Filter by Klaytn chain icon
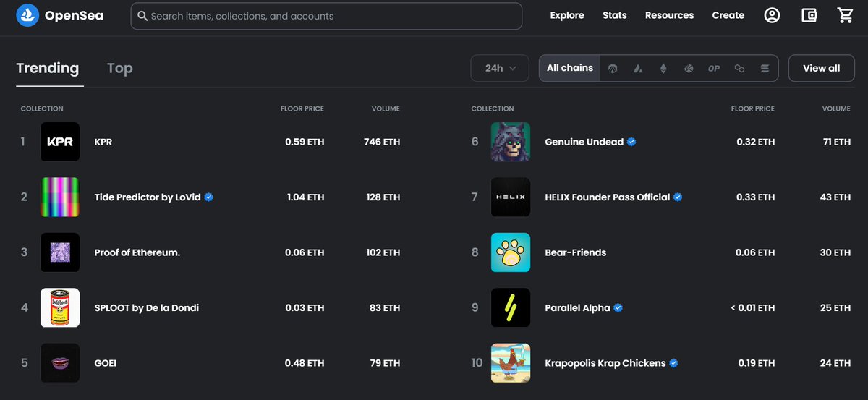The width and height of the screenshot is (868, 400). point(689,68)
